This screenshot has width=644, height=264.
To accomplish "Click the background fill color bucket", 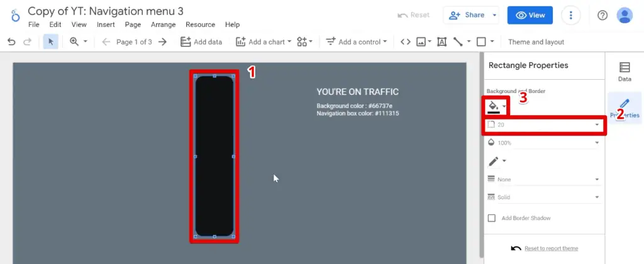I will click(x=494, y=106).
